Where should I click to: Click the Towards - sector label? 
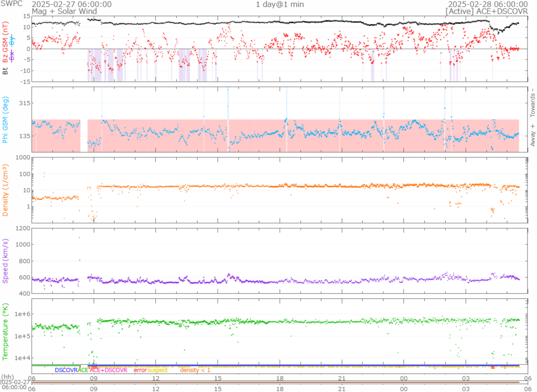tap(532, 103)
